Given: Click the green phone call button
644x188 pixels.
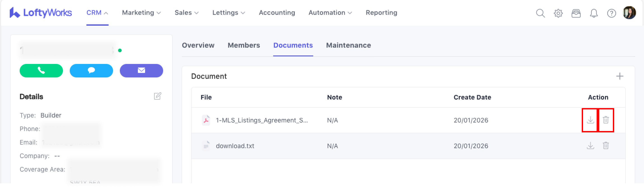Looking at the screenshot, I should [x=41, y=70].
